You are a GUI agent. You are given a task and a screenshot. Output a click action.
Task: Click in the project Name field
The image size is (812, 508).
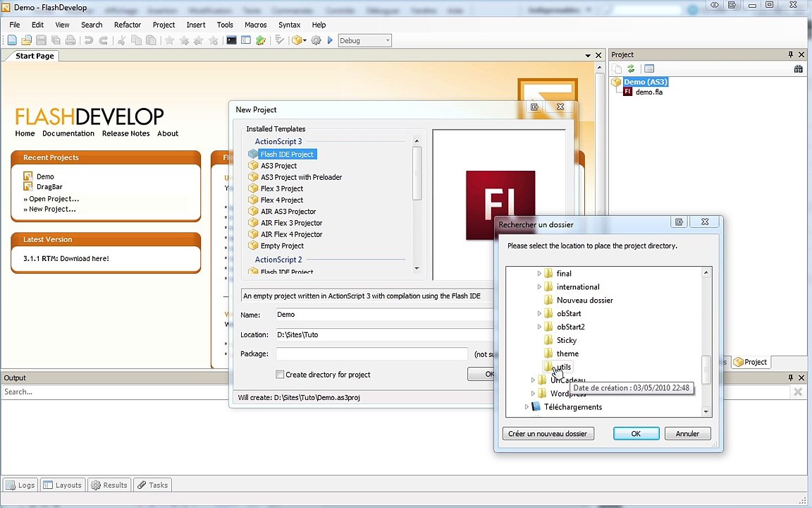point(385,315)
